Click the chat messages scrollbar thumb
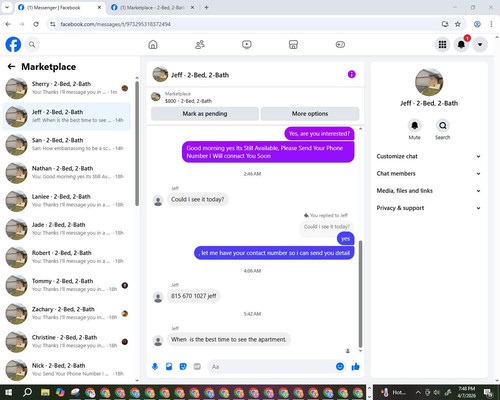 [x=360, y=294]
